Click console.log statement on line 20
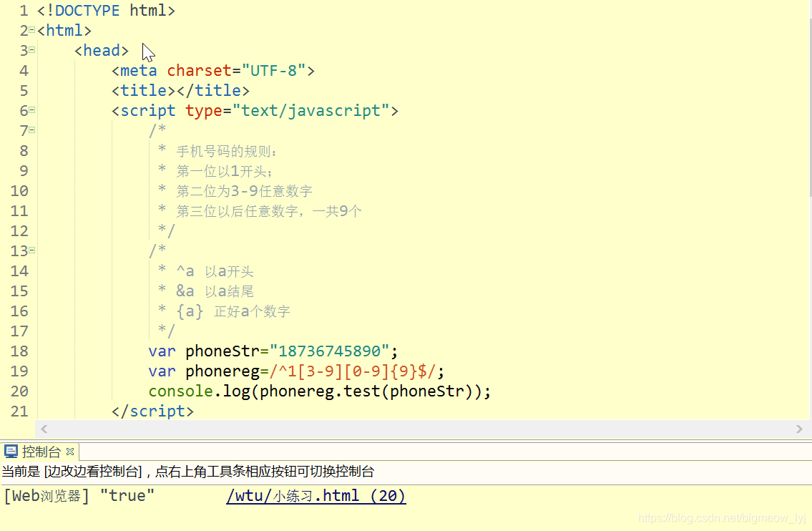This screenshot has height=531, width=812. tap(320, 391)
